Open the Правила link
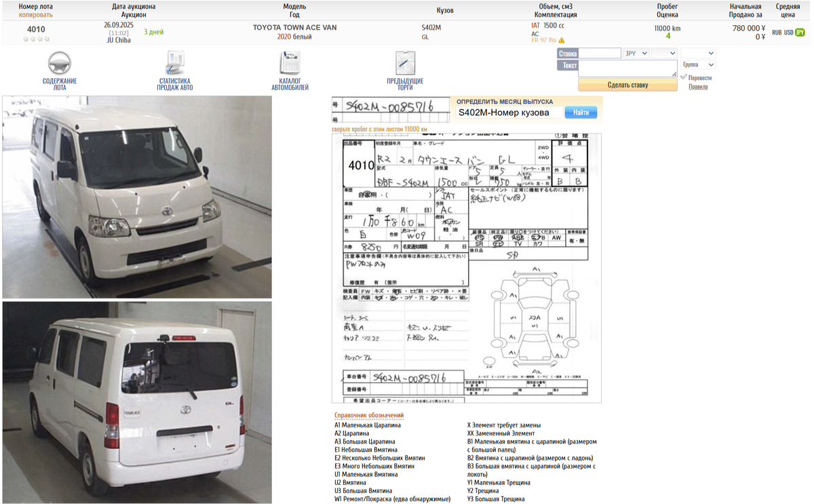814x504 pixels. pos(698,87)
